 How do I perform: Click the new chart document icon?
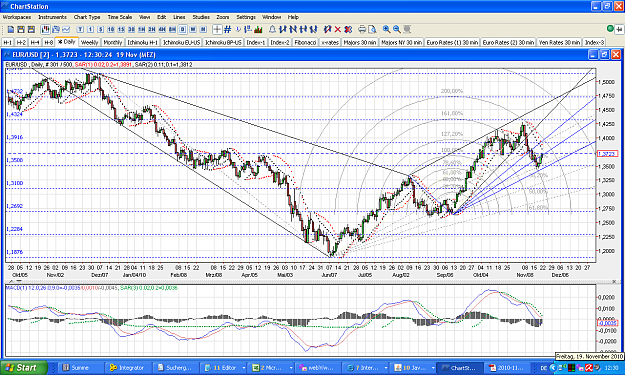pyautogui.click(x=11, y=29)
